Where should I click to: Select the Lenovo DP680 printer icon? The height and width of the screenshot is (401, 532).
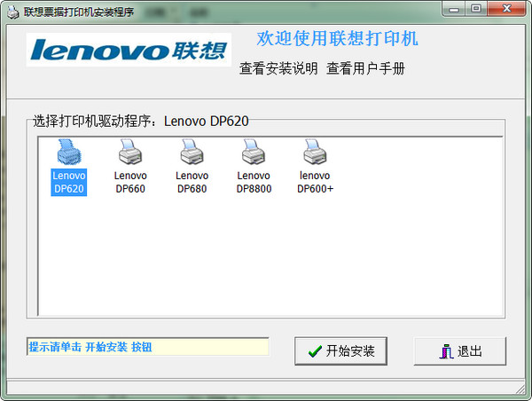point(192,152)
